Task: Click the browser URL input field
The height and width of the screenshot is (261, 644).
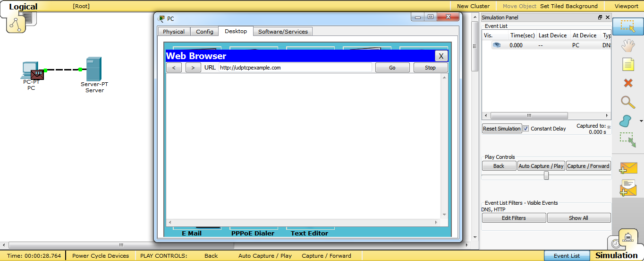Action: [295, 68]
